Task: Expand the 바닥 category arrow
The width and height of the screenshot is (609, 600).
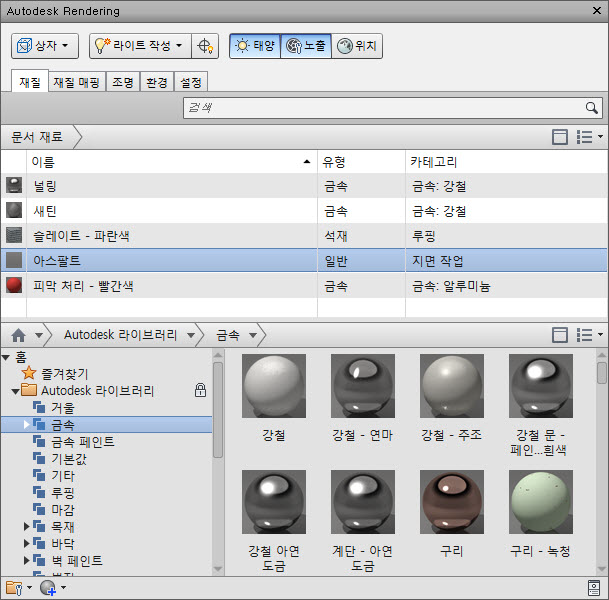Action: (26, 543)
